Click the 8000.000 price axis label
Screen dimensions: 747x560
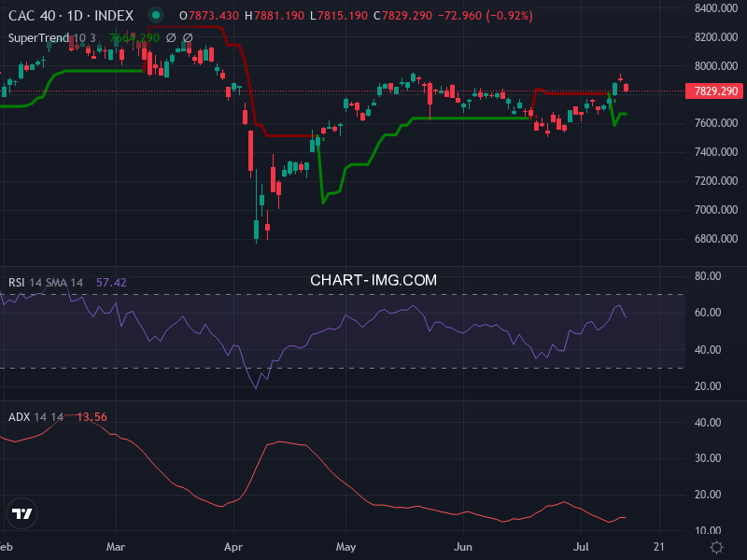pos(716,65)
